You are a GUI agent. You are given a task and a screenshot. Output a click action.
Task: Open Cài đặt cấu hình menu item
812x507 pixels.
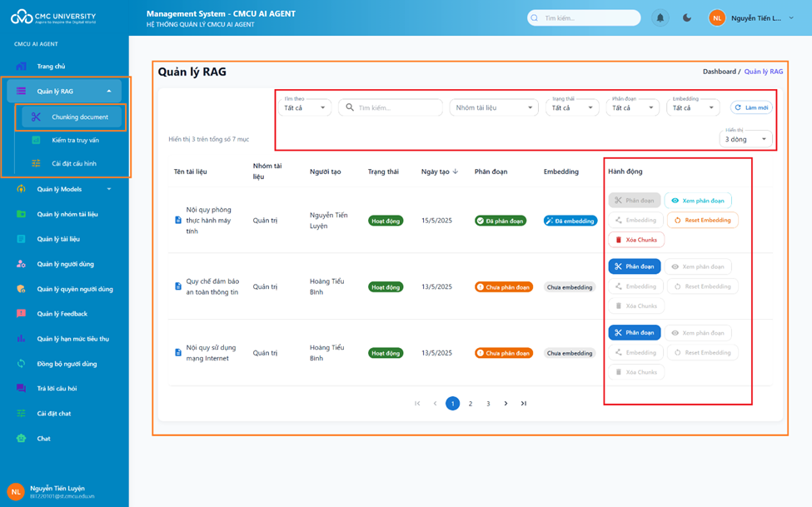(74, 163)
